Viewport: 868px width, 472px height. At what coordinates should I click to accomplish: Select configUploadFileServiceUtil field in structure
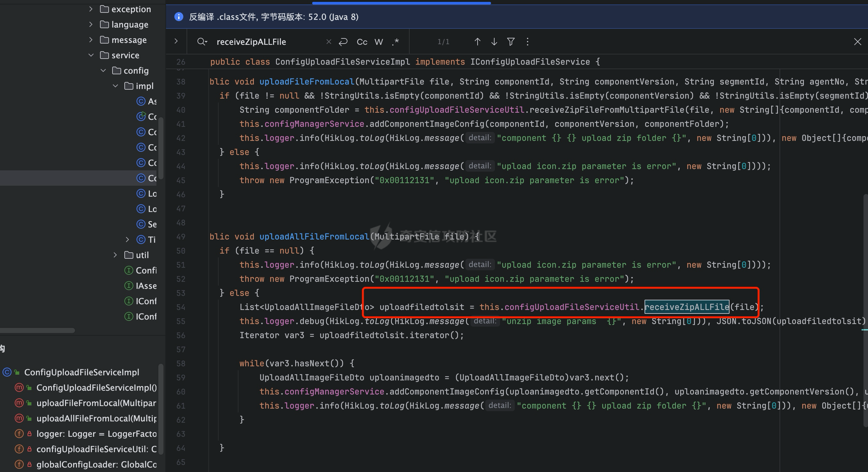pyautogui.click(x=96, y=449)
